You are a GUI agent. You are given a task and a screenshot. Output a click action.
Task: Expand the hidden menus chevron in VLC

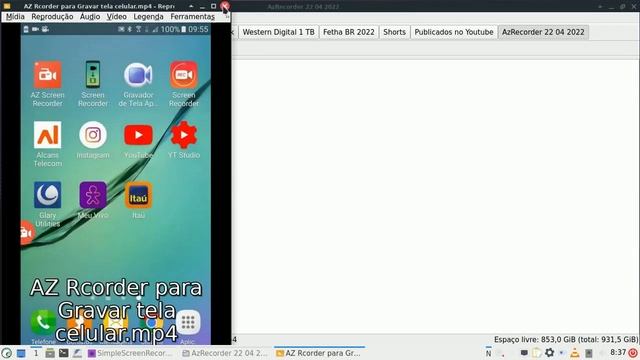pos(227,17)
